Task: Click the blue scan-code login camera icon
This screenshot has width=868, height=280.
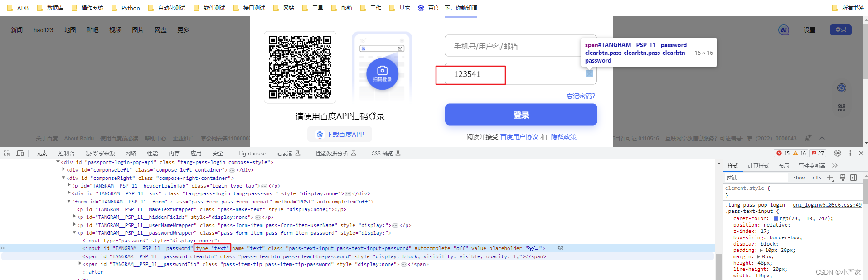Action: click(382, 73)
